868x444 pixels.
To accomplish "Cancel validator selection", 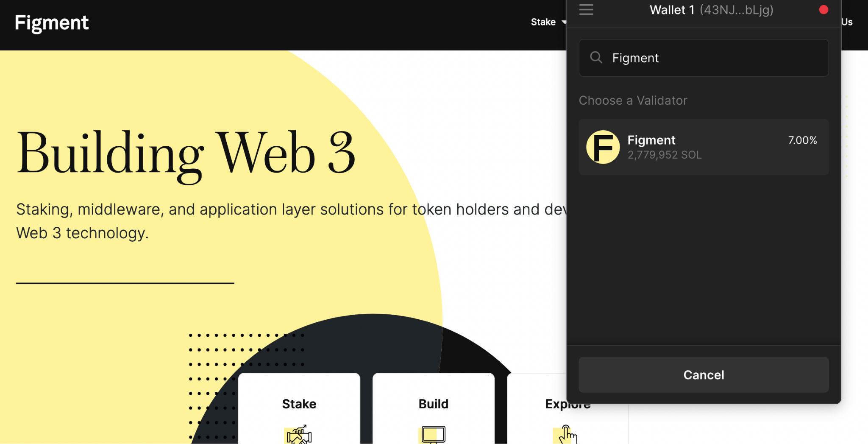I will tap(704, 374).
